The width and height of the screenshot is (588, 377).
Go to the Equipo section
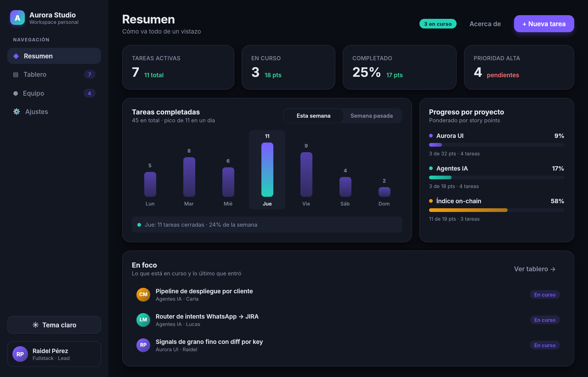[x=54, y=93]
